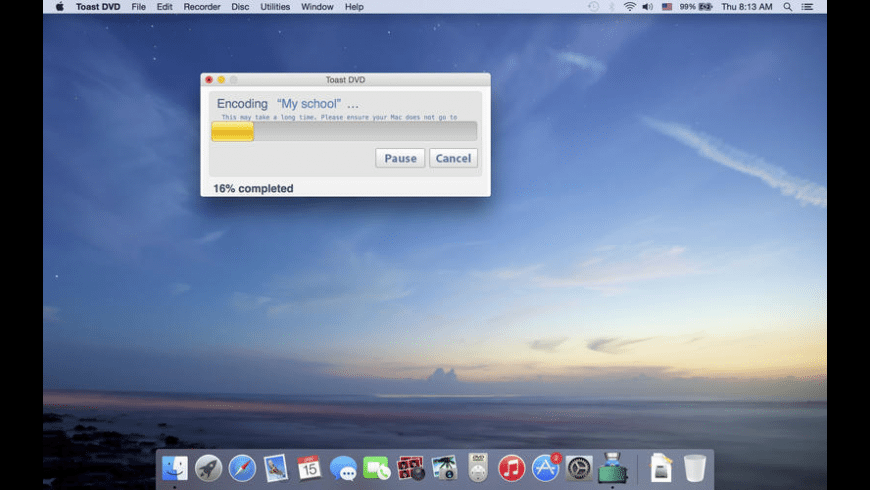Open iTunes red music note icon
Image resolution: width=870 pixels, height=490 pixels.
(x=512, y=468)
